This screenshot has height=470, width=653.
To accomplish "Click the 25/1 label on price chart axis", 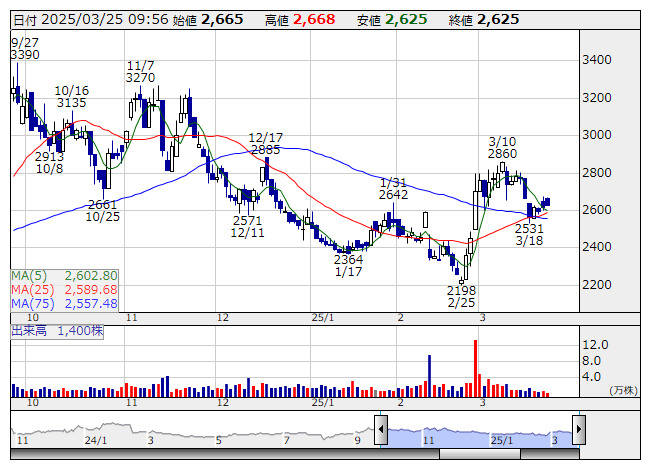I will [323, 318].
